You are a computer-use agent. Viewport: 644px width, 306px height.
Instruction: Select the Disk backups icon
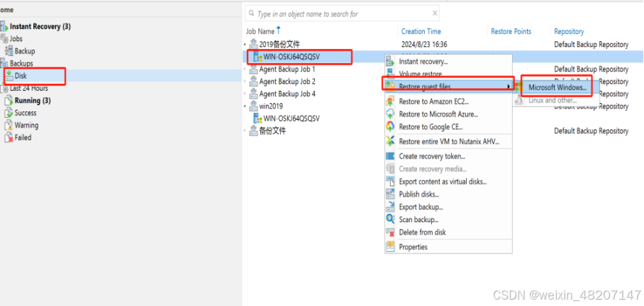pyautogui.click(x=9, y=76)
